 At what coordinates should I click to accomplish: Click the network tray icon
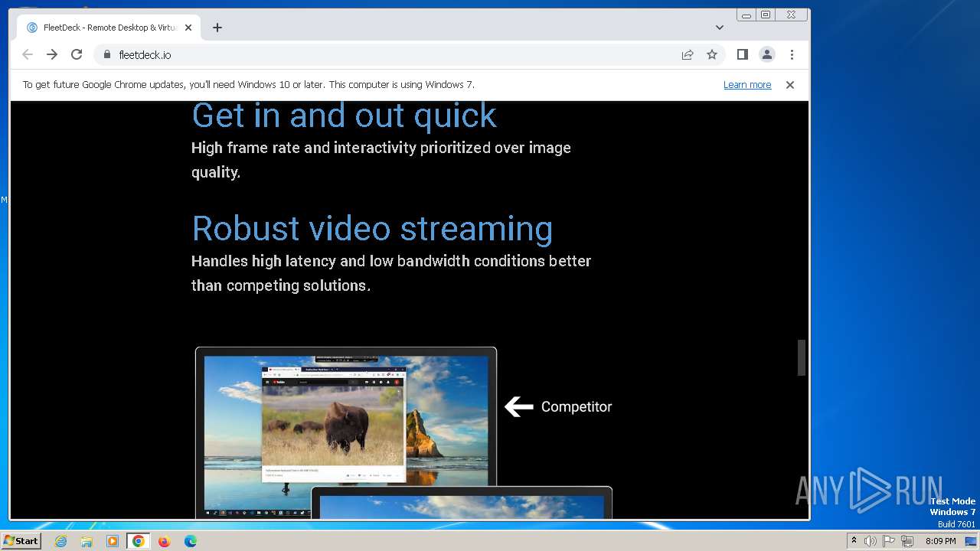(907, 541)
